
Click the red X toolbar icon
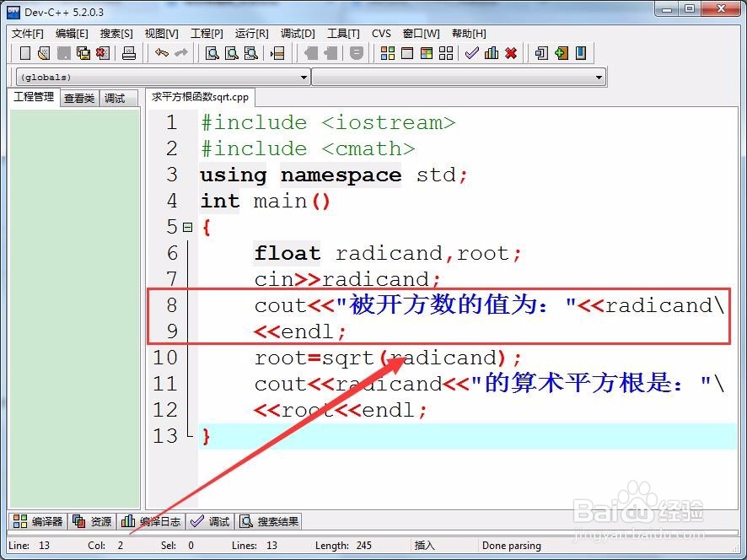coord(511,53)
